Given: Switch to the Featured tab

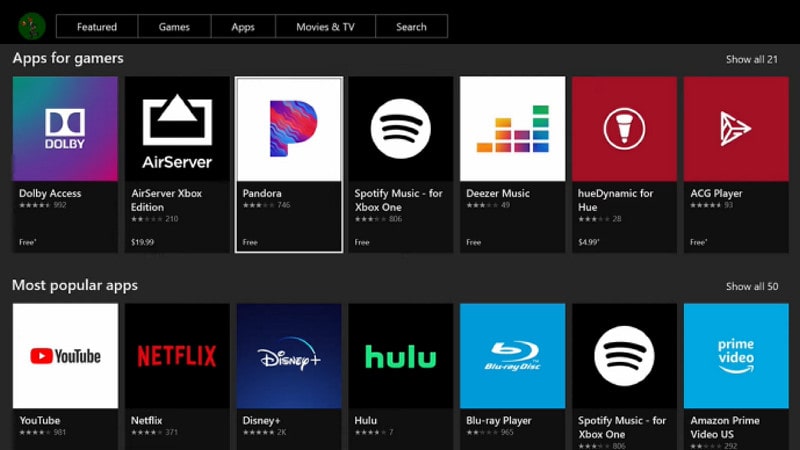Looking at the screenshot, I should [x=97, y=27].
